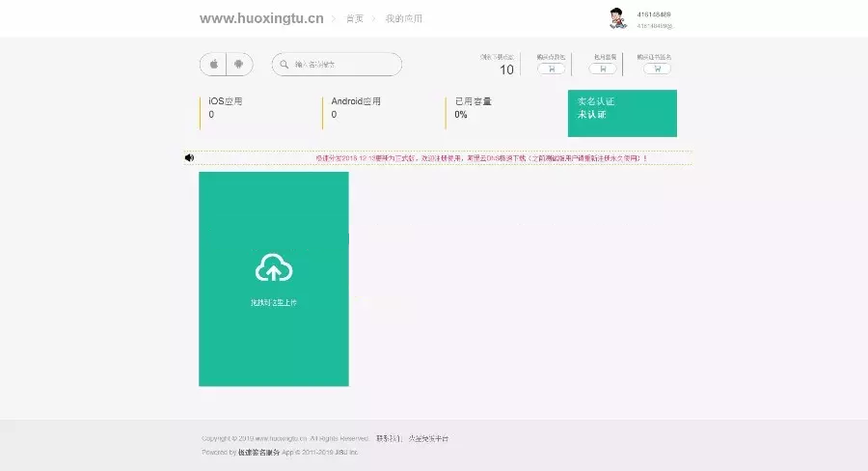Screen dimensions: 868x471
Task: Open the green 实名认证 未认证 card
Action: [622, 113]
